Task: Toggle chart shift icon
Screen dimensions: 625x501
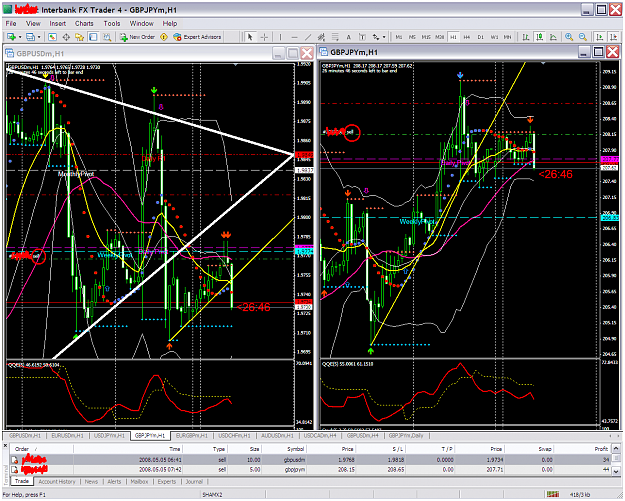Action: click(613, 37)
